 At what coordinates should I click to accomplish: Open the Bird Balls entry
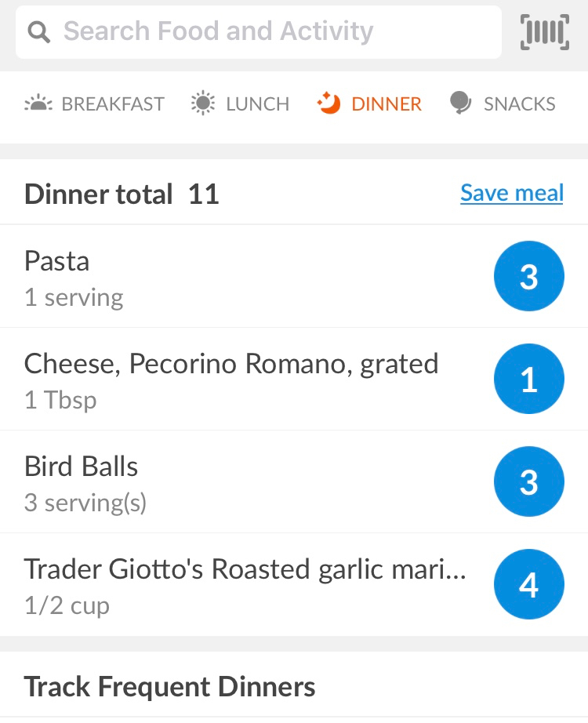(x=294, y=482)
